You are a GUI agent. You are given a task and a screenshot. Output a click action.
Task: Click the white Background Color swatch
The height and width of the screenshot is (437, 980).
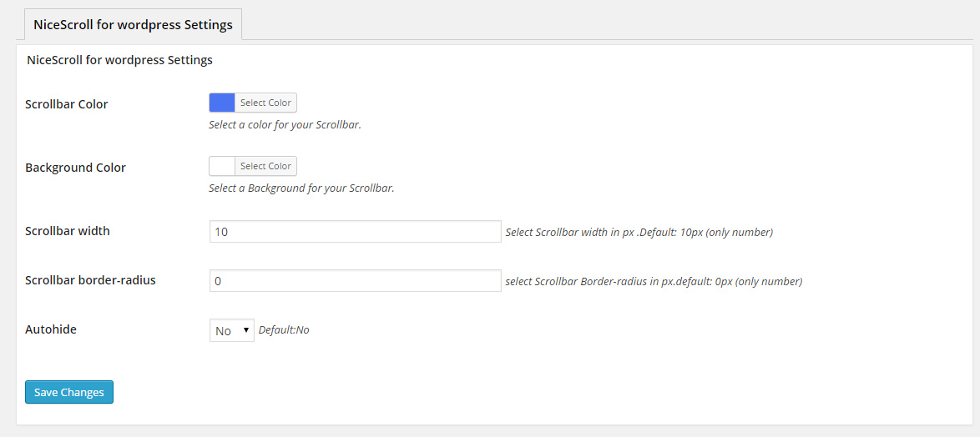coord(222,166)
